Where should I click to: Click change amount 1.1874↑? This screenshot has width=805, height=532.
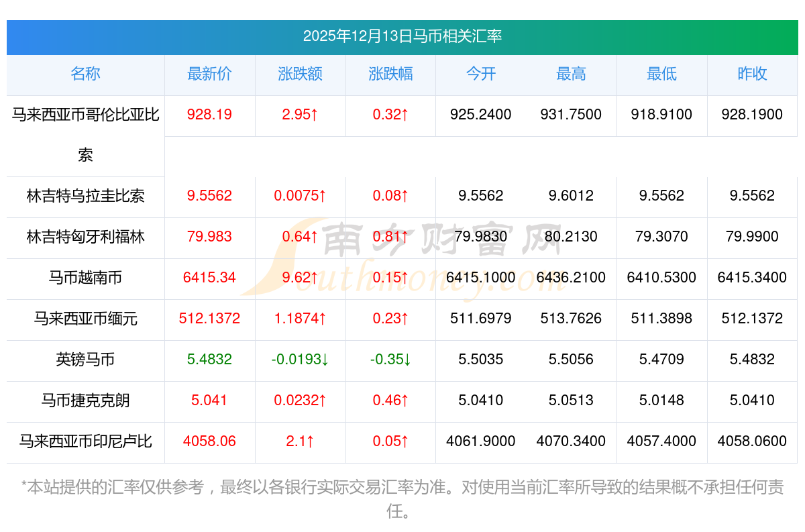300,319
